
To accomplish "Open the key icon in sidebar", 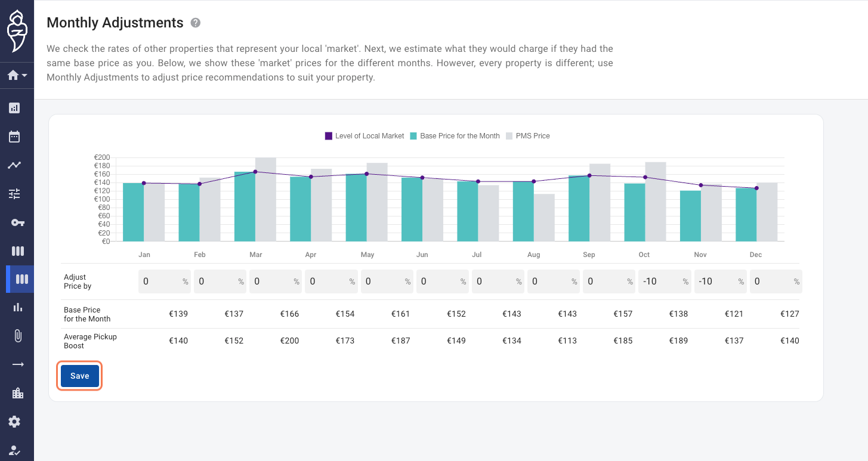I will [17, 222].
